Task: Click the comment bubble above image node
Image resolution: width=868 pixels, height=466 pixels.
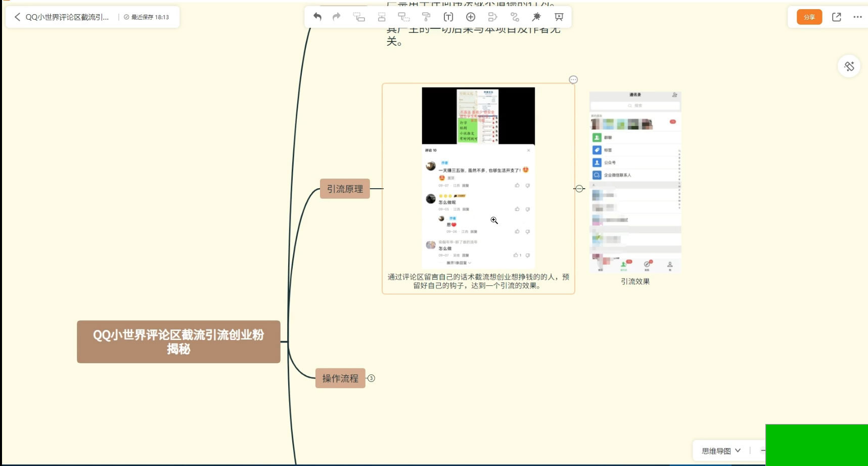Action: click(x=573, y=79)
